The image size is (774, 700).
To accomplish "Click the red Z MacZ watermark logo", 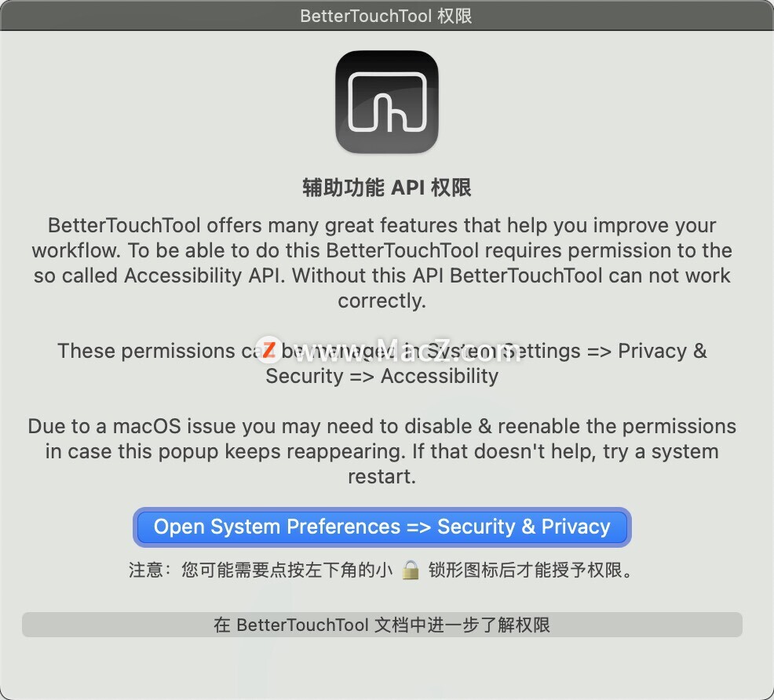I will point(268,350).
